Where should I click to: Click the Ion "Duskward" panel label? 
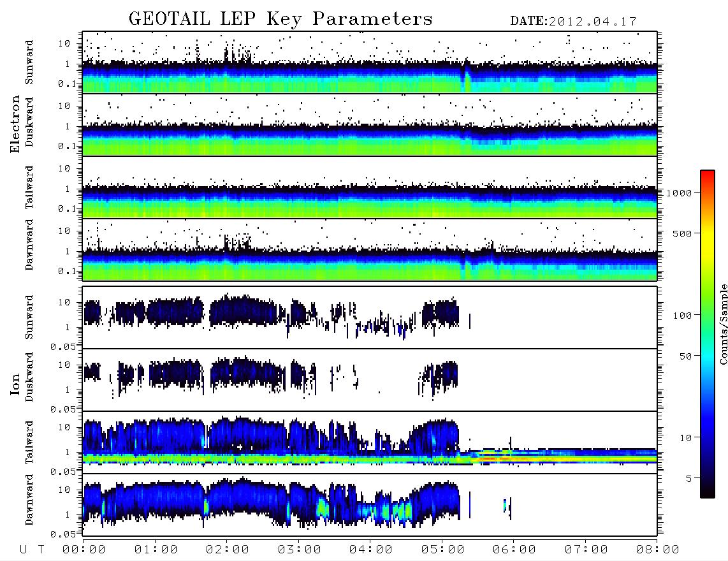(x=29, y=377)
